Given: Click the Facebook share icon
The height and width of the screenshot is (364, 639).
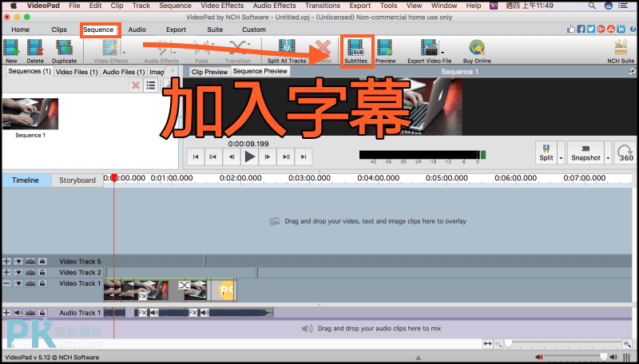Looking at the screenshot, I should tap(581, 30).
